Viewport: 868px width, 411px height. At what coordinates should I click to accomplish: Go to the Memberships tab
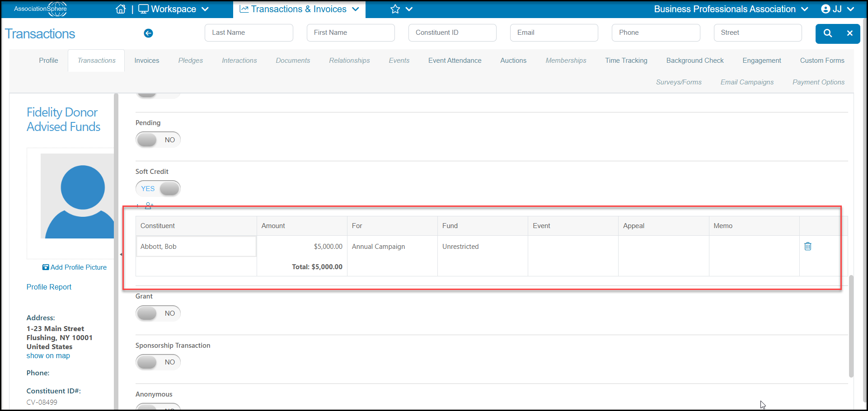[566, 61]
